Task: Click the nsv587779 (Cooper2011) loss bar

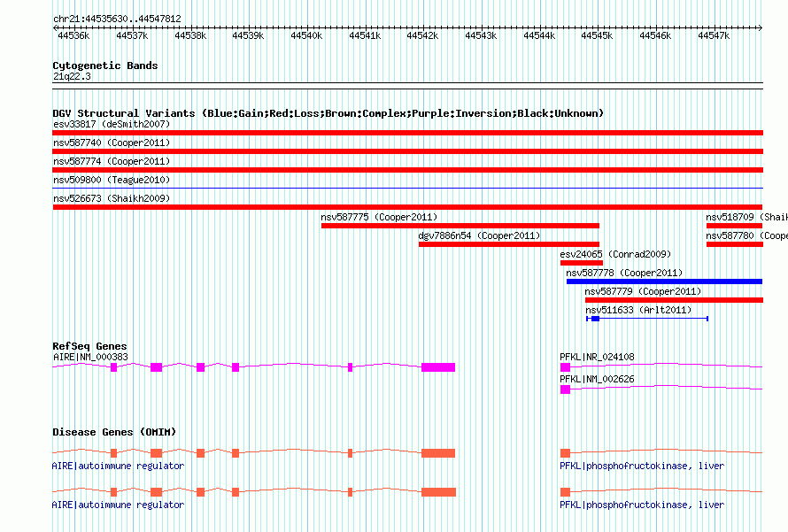Action: click(674, 300)
